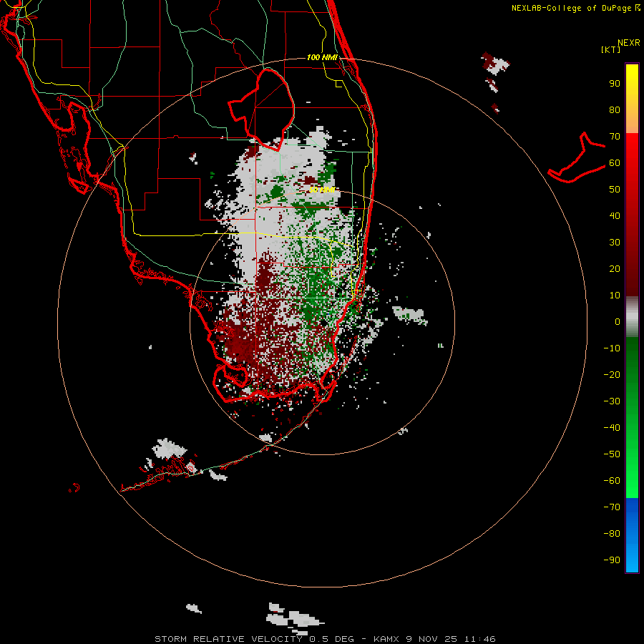Click the -30 value on the velocity scale
Screen dimensions: 644x644
click(612, 401)
